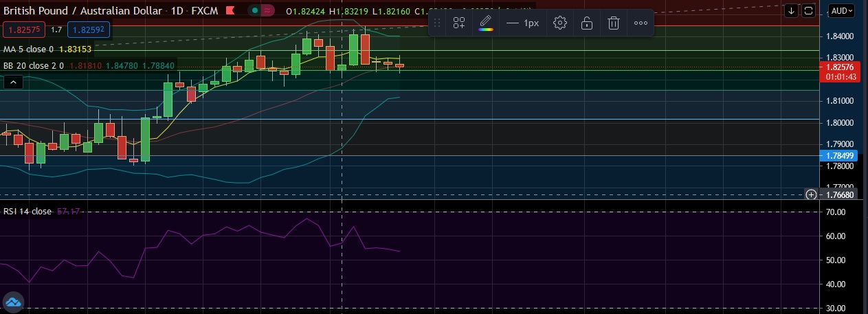
Task: Collapse the indicator legend chevron
Action: (13, 82)
